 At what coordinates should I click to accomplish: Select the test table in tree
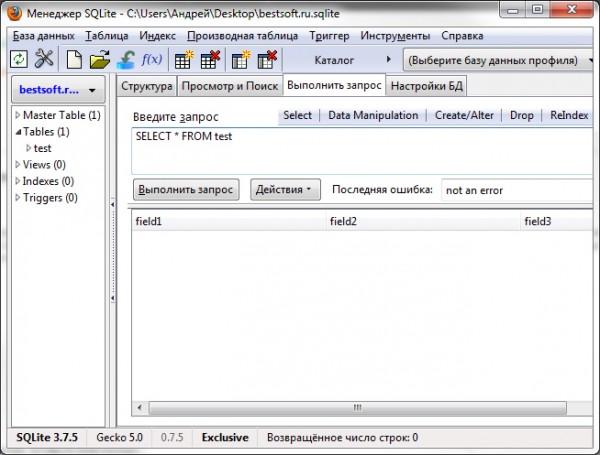[42, 148]
